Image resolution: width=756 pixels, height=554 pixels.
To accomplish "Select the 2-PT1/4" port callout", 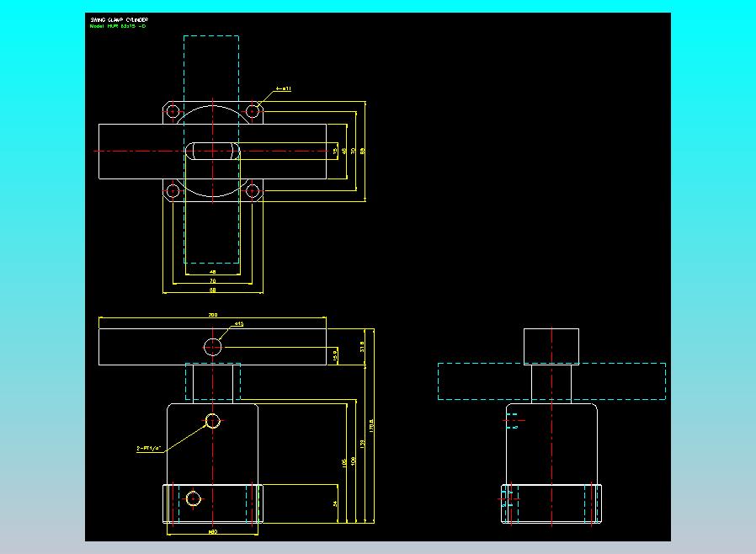I will coord(149,449).
